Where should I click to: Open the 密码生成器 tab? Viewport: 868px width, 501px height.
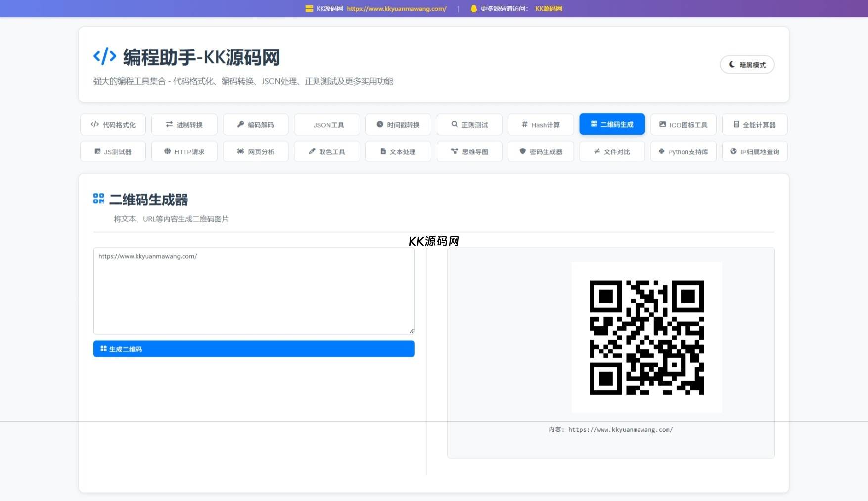tap(541, 151)
